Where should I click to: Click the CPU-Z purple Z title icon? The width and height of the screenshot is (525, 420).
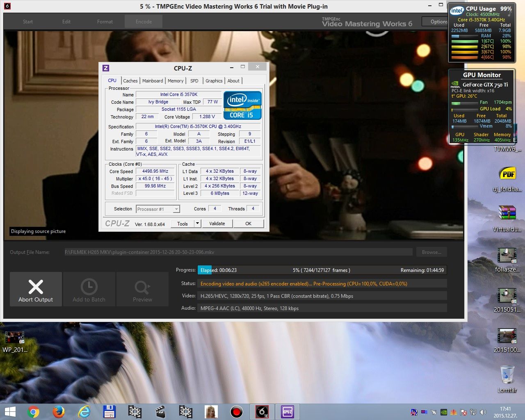105,68
